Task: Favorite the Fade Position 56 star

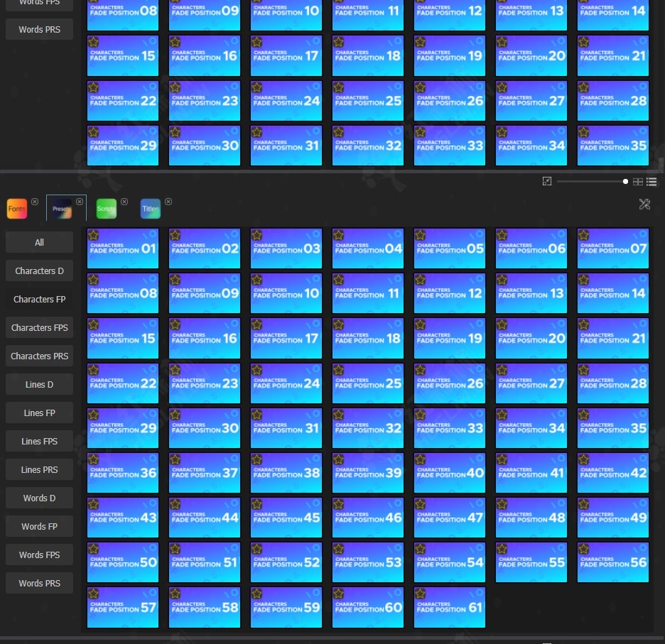Action: click(583, 549)
